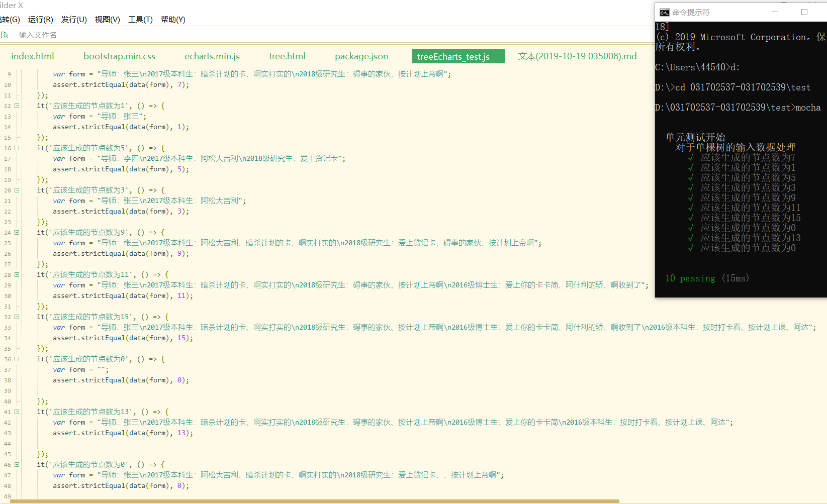Click "assert.strictEqual(data(form), 15);" in the editor

[x=123, y=338]
